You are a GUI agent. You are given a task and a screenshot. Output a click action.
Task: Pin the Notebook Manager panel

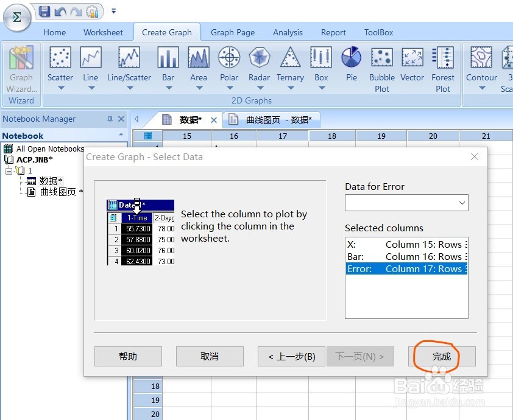110,119
